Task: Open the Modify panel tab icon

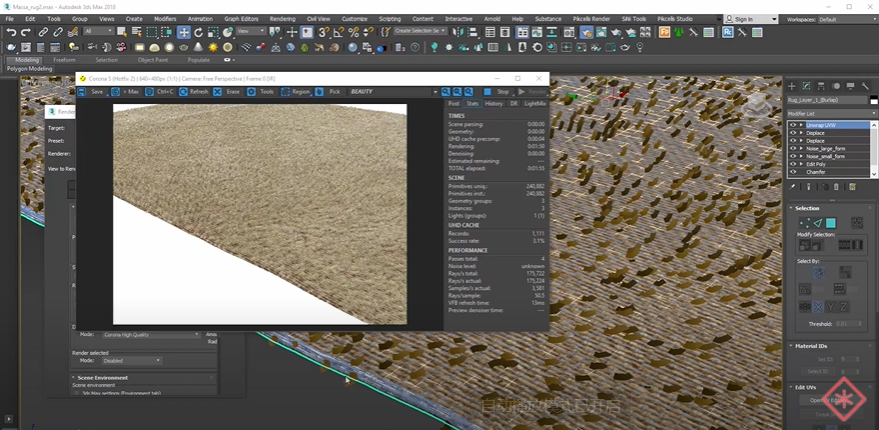Action: tap(806, 86)
